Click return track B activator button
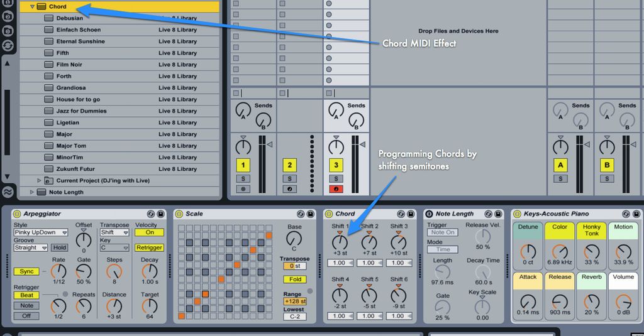Image resolution: width=644 pixels, height=336 pixels. [607, 165]
